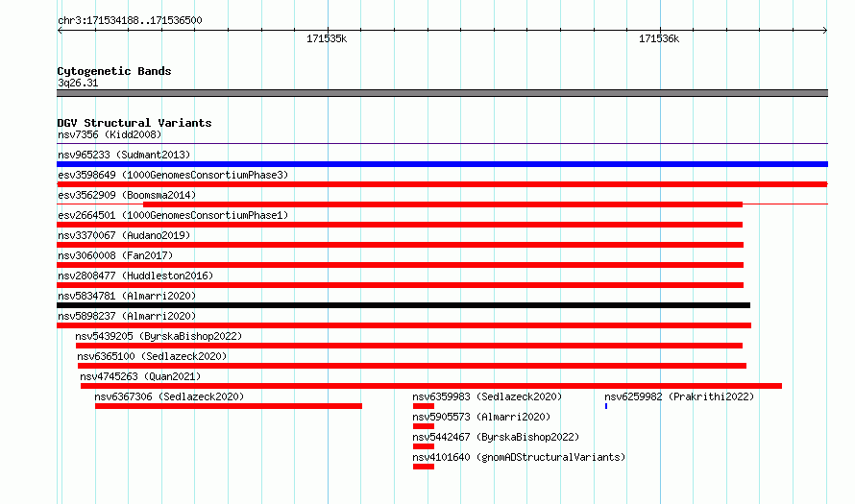This screenshot has height=504, width=855.
Task: Click the red nsv5442467 variant bar
Action: (x=424, y=446)
